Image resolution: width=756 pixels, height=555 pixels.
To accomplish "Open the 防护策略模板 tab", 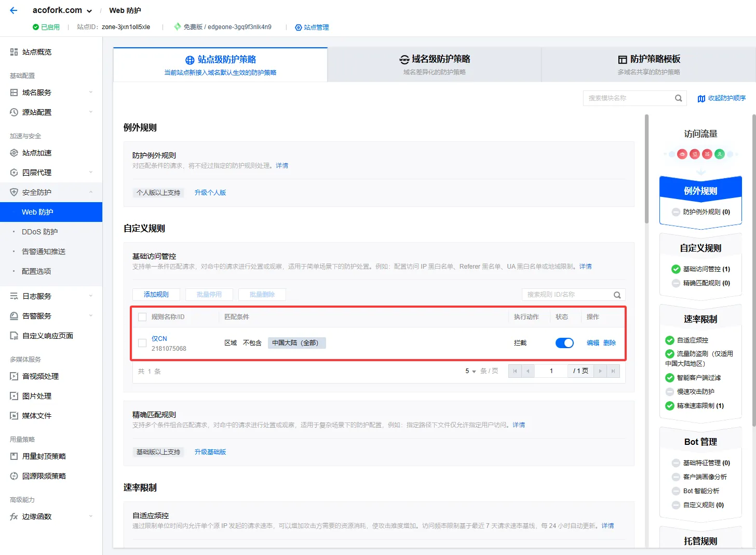I will (x=649, y=64).
